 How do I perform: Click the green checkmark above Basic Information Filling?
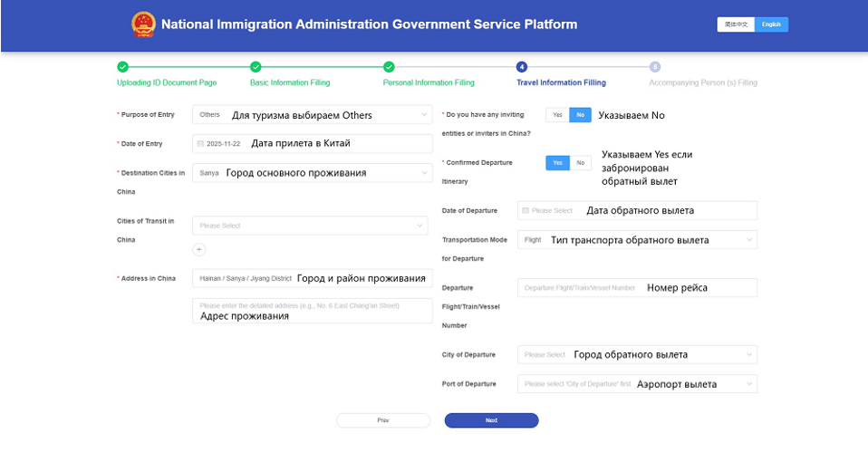tap(256, 67)
